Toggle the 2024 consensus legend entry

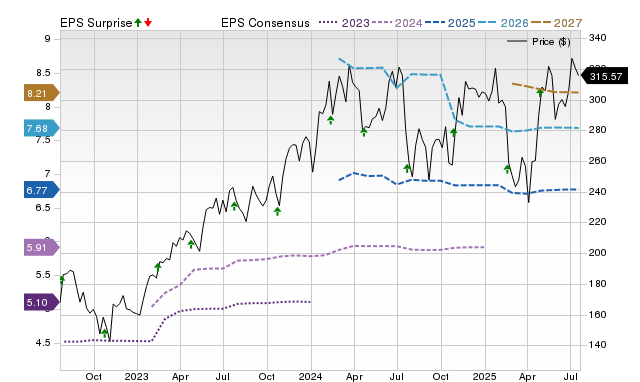[x=397, y=23]
